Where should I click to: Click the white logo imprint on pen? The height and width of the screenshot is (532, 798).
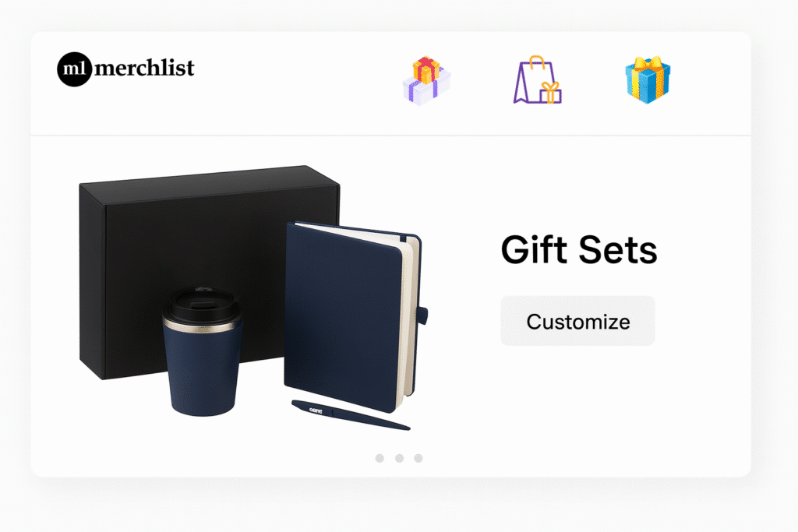[316, 410]
